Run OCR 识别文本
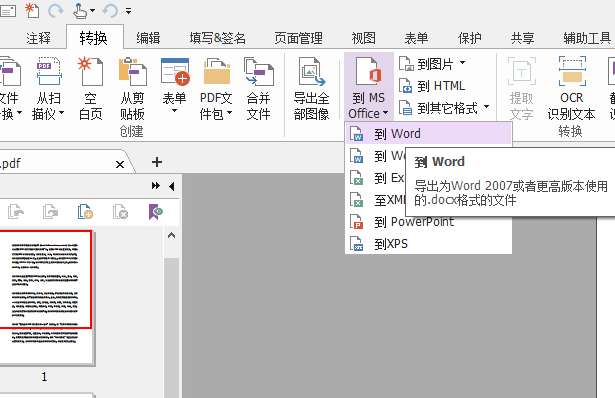 571,89
